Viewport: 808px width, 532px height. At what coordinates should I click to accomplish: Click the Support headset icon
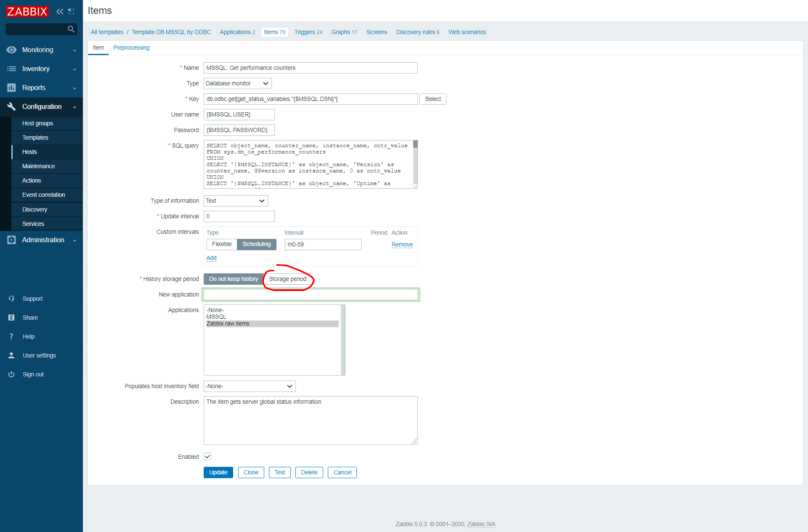click(x=11, y=299)
